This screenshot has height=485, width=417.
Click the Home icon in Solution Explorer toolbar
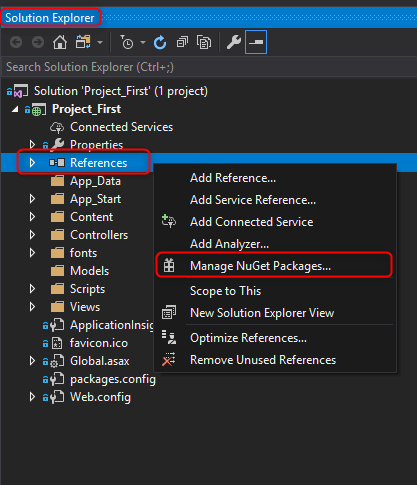[60, 42]
